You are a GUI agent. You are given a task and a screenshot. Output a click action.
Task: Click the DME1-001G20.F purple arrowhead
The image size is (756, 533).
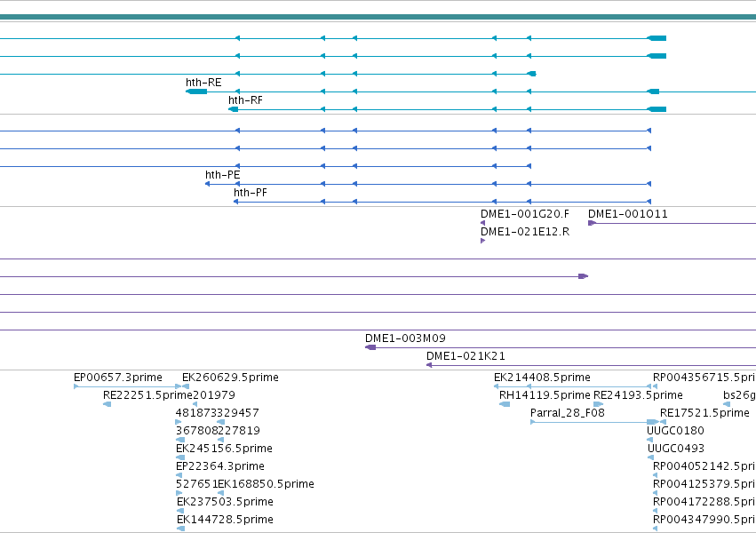[482, 223]
